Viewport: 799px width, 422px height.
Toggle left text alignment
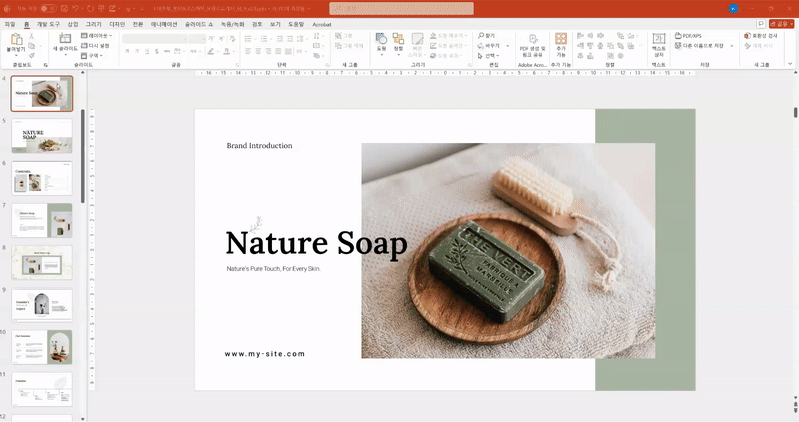point(248,51)
